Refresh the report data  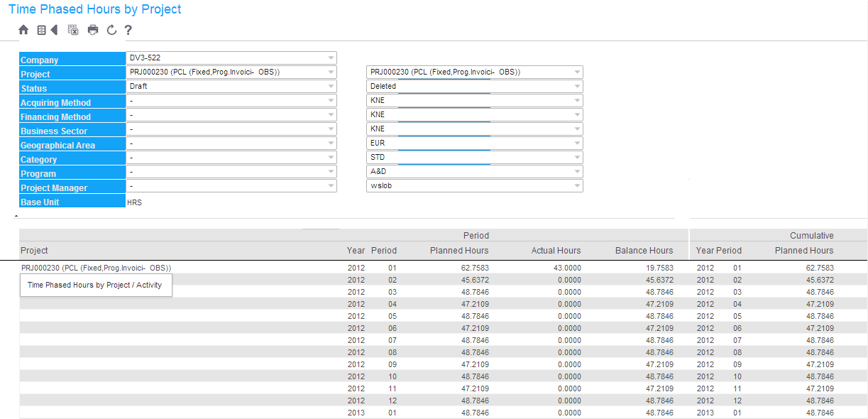pos(111,30)
